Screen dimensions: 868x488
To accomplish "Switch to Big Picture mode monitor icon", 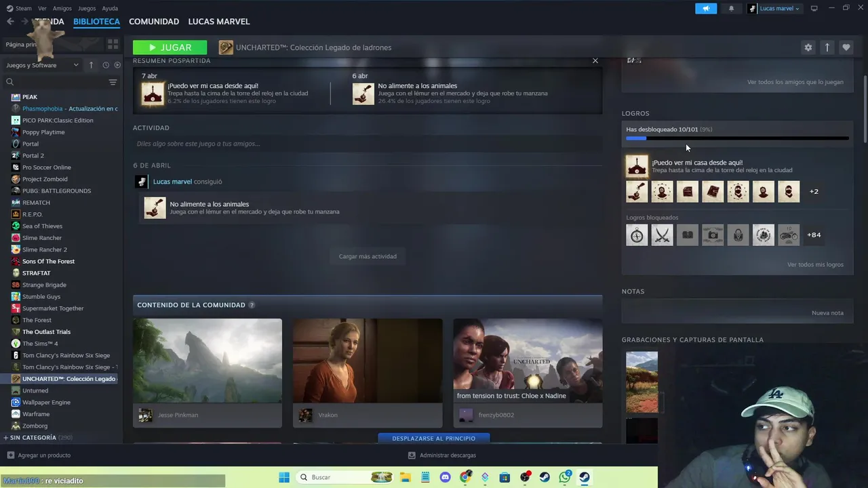I will 814,8.
